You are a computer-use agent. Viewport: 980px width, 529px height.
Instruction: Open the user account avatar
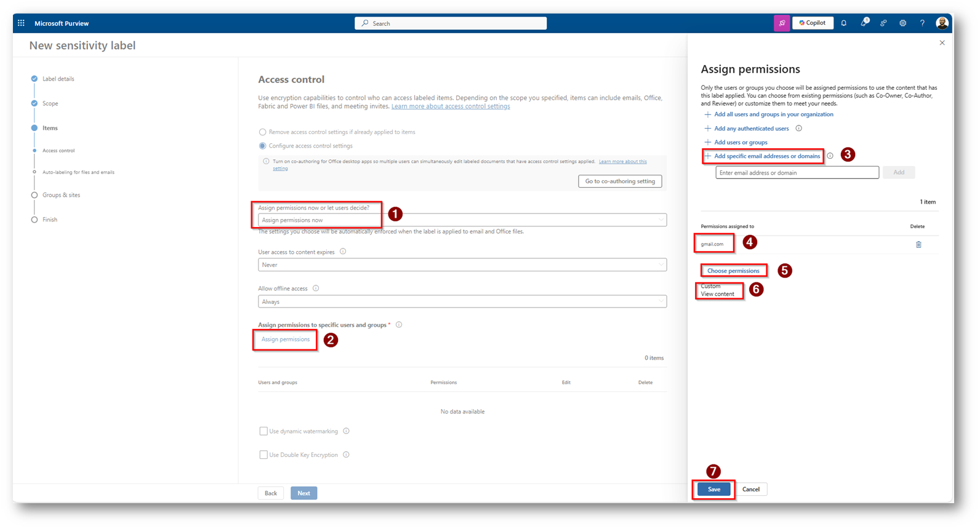942,23
